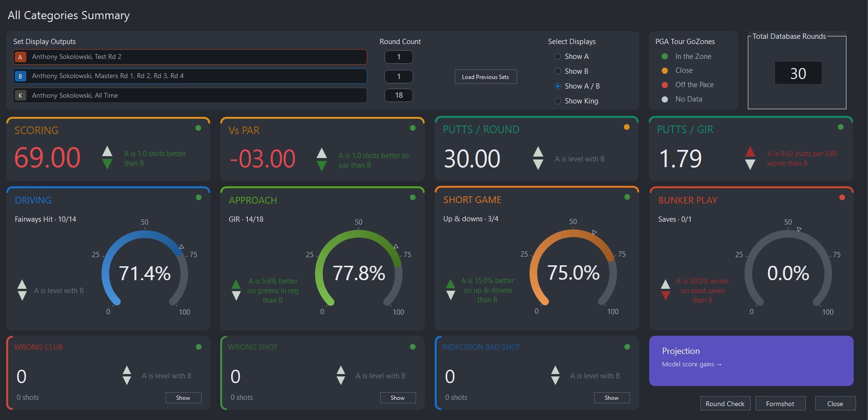The image size is (868, 420).
Task: Click the DRIVING card comparison arrows
Action: tap(22, 290)
